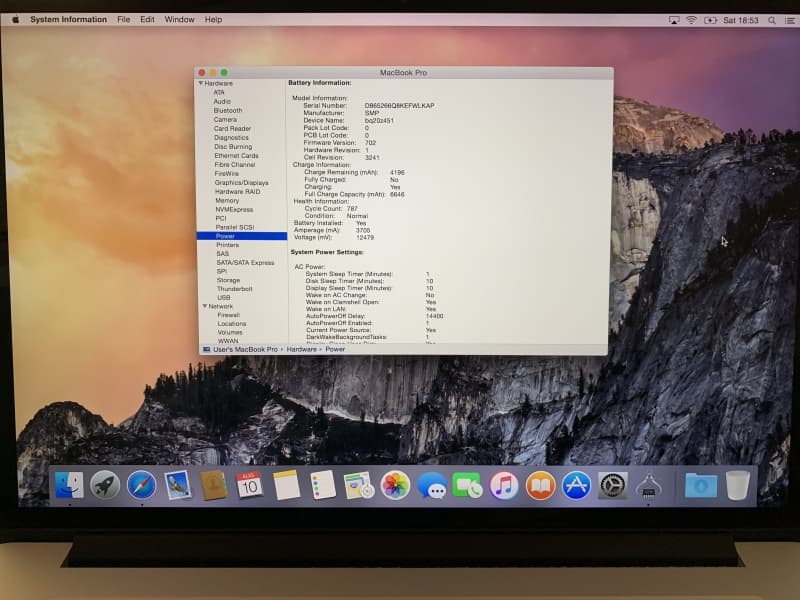Open Safari compass icon in Dock

click(x=141, y=485)
